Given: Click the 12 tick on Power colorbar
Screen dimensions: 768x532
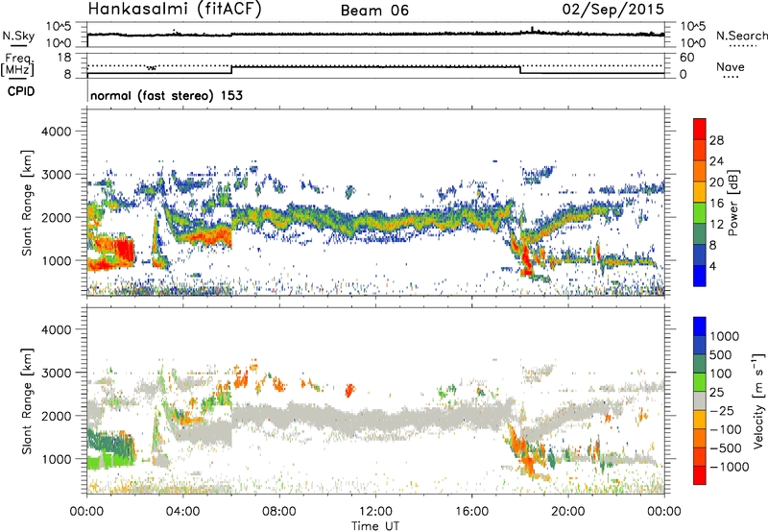Looking at the screenshot, I should click(x=716, y=225).
